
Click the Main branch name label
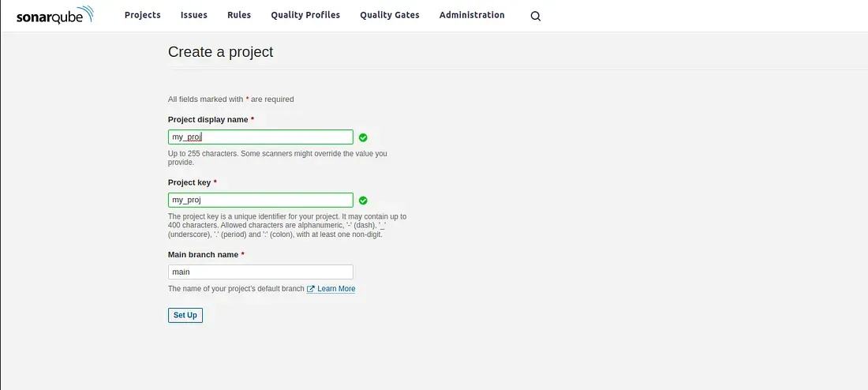[x=204, y=254]
